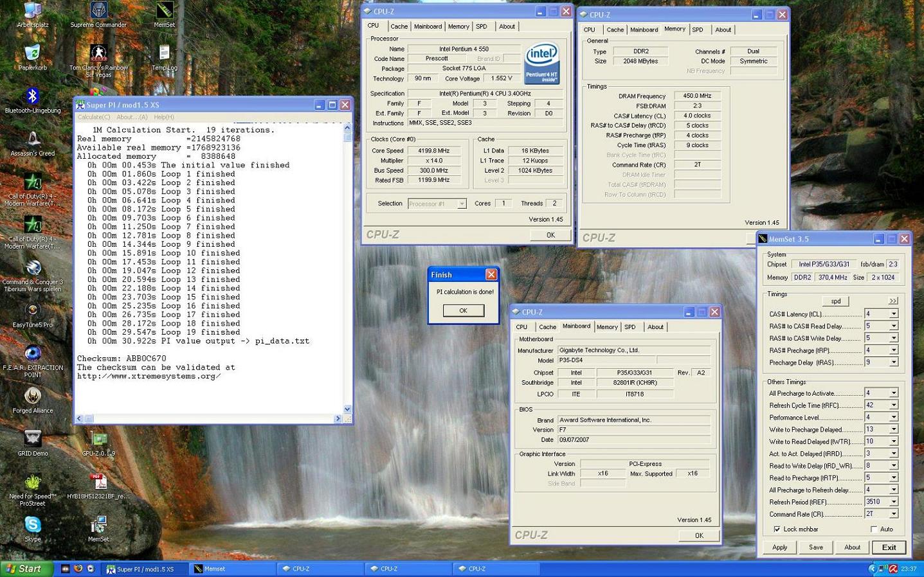Switch to Memset taskbar button
This screenshot has width=924, height=577.
coord(233,569)
